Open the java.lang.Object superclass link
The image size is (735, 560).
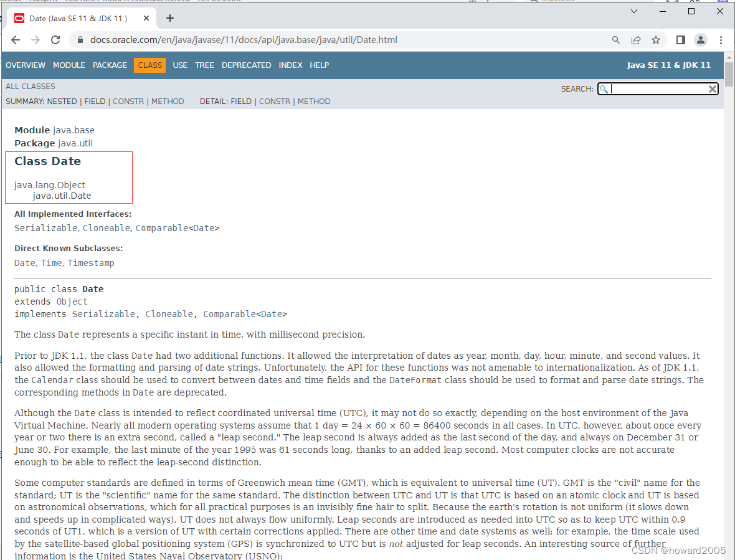[x=50, y=185]
